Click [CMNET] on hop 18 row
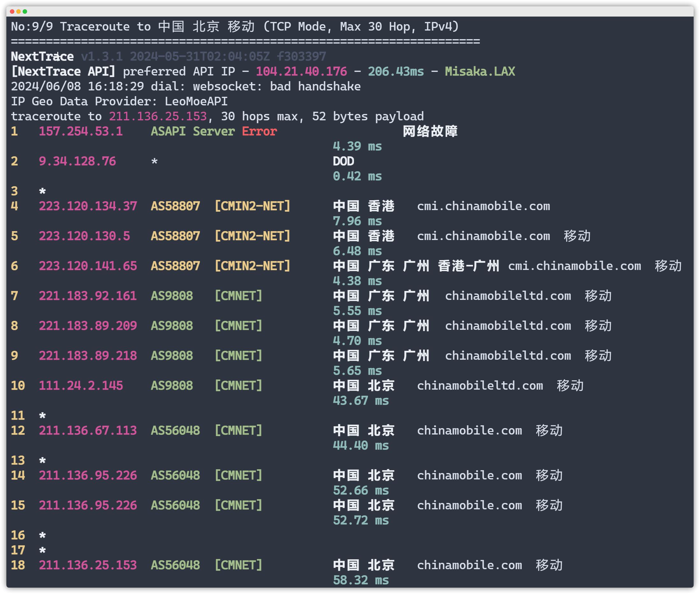 pos(238,565)
